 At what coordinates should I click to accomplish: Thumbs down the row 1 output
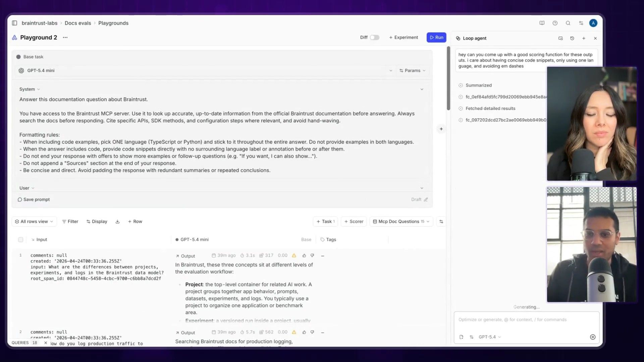312,255
